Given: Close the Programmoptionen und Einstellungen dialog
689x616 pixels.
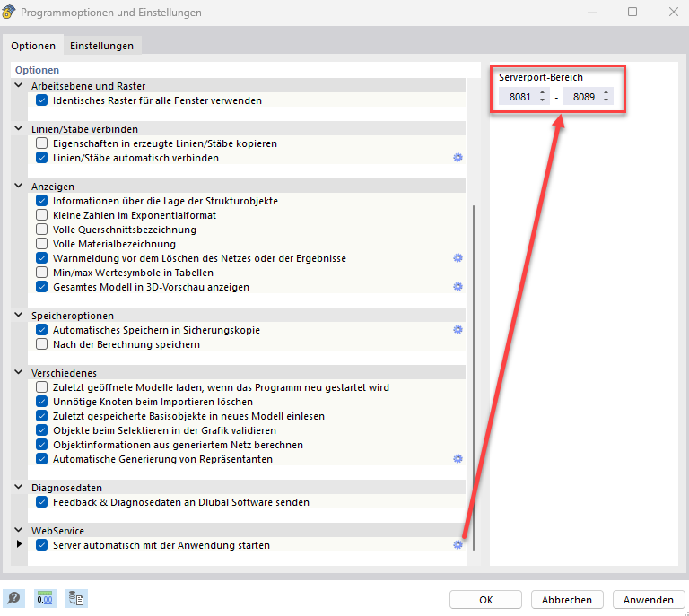Looking at the screenshot, I should tap(674, 12).
